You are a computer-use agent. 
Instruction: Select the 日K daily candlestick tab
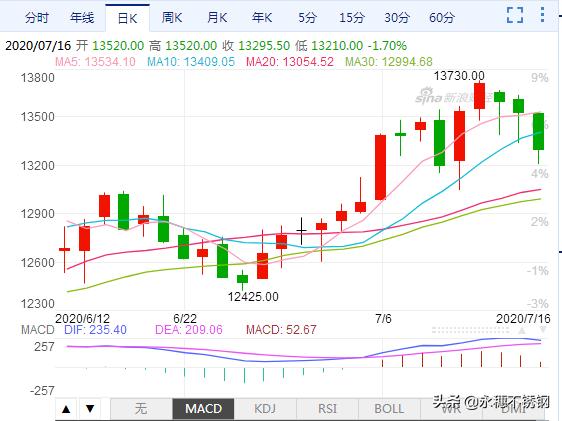point(127,18)
